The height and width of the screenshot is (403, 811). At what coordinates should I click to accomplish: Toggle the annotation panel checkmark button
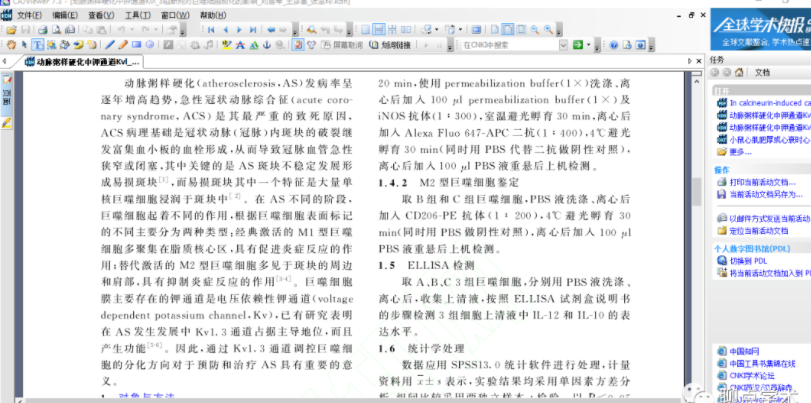pos(297,45)
